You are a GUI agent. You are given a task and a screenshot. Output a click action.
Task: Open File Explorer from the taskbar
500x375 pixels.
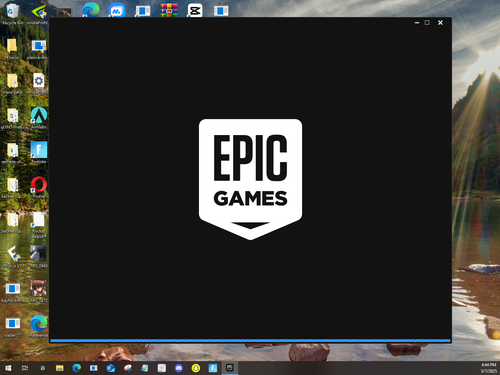tap(60, 368)
